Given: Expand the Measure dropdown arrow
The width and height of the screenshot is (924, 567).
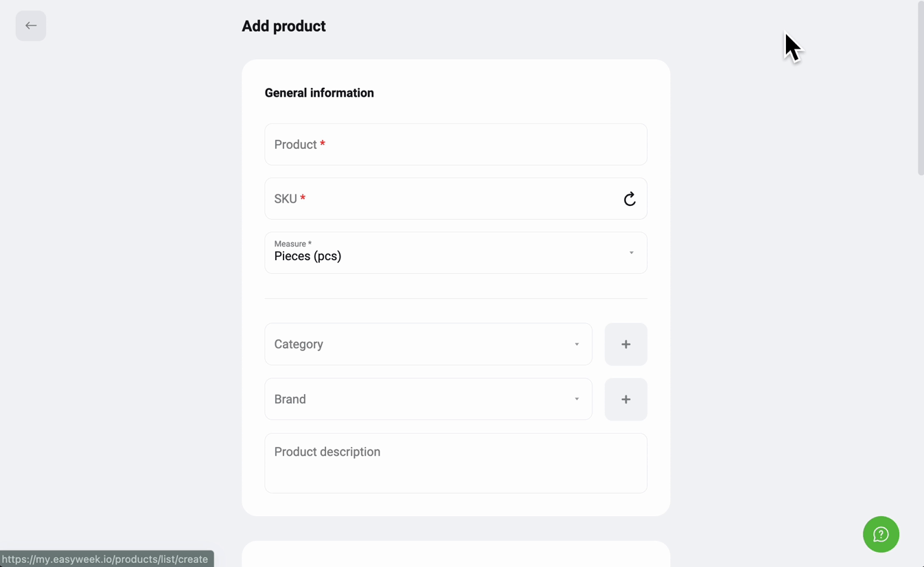Looking at the screenshot, I should point(632,253).
